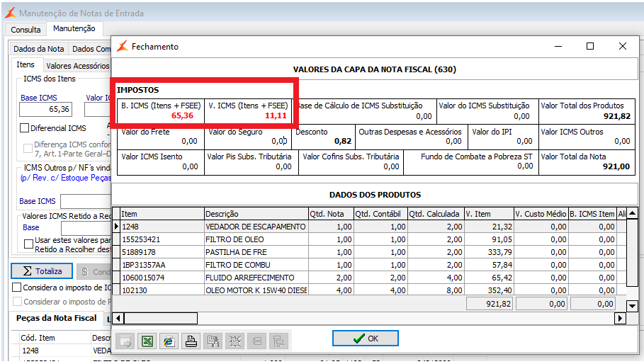The height and width of the screenshot is (364, 644).
Task: Select the Dados da Nota tab
Action: click(39, 49)
